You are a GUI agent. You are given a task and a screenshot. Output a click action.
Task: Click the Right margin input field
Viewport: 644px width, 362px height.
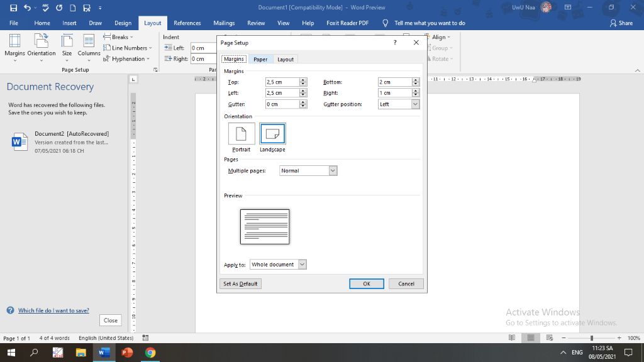(x=395, y=93)
